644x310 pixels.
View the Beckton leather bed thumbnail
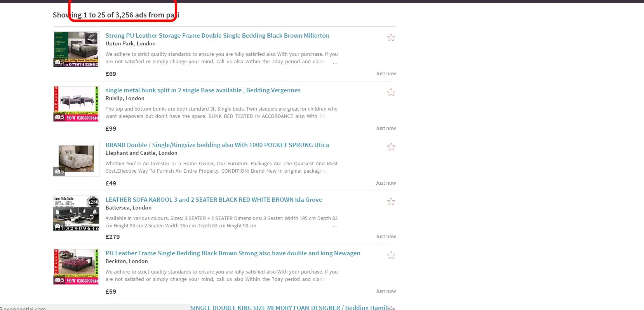76,267
